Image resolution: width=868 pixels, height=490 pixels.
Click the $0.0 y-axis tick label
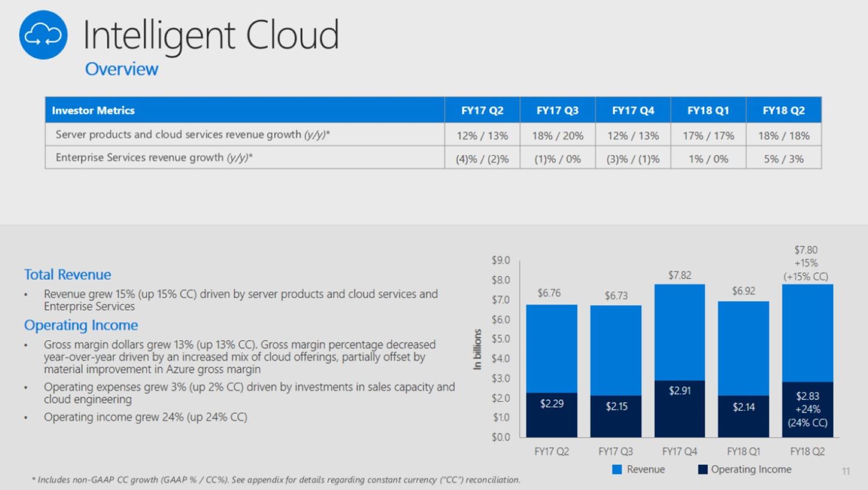[502, 437]
